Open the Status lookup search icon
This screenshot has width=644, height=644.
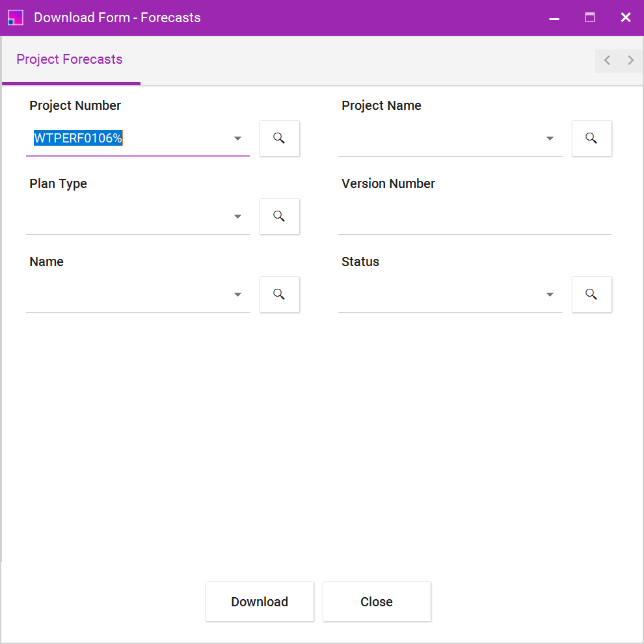pos(591,294)
